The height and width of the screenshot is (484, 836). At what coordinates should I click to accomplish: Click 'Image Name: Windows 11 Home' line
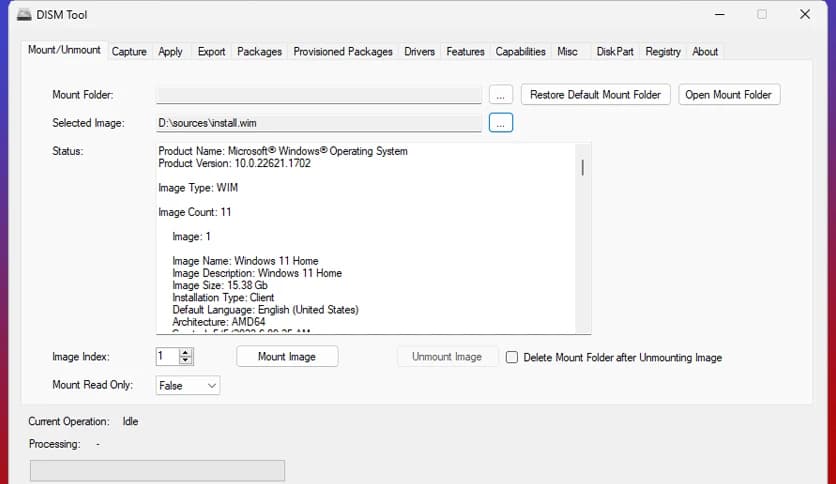pos(245,261)
